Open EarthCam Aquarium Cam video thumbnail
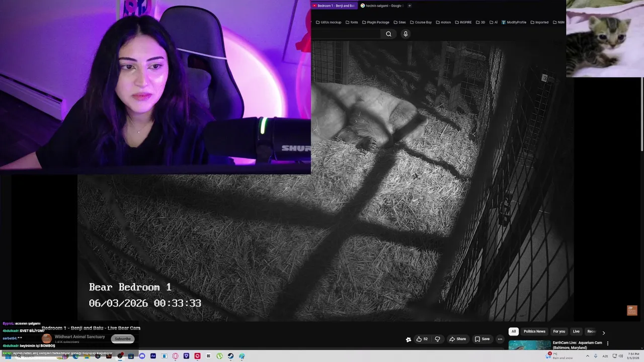644x362 pixels. point(529,345)
